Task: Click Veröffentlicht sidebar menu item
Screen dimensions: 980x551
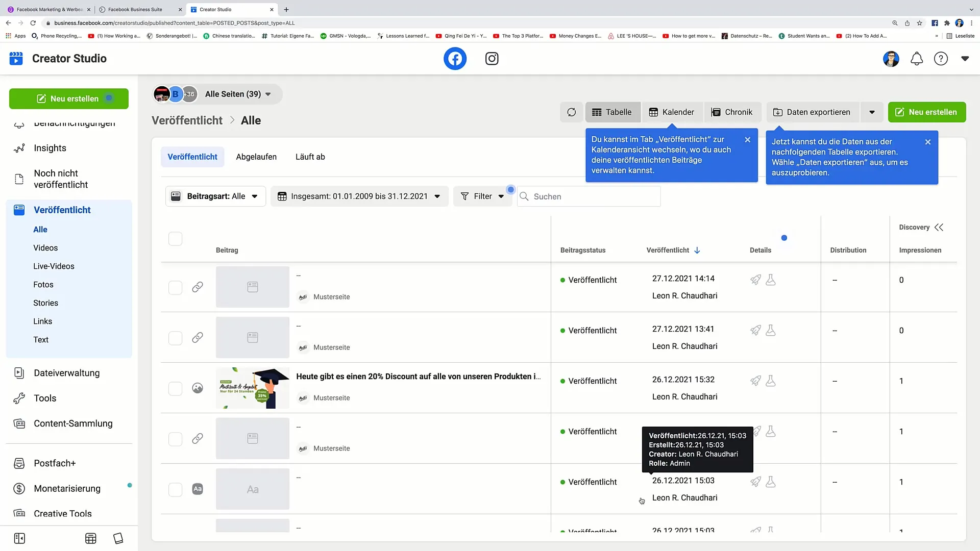Action: coord(62,209)
